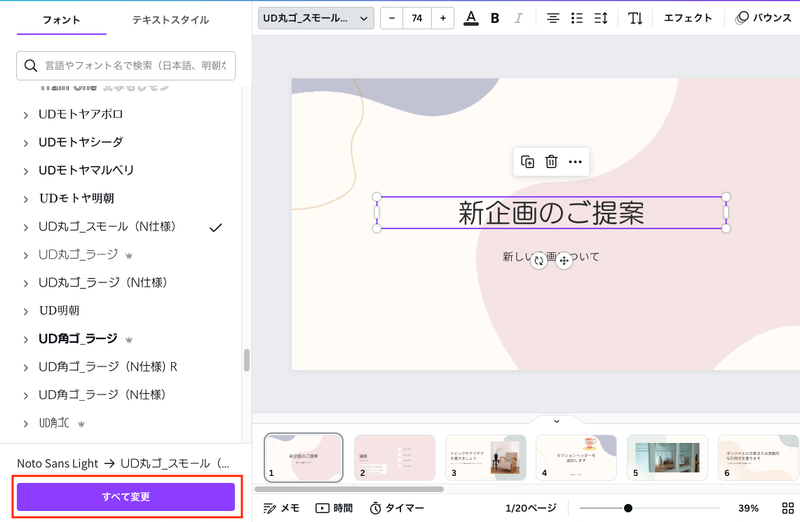Click the magnifier icon in font search
Screen dimensions: 800x522
click(x=31, y=66)
